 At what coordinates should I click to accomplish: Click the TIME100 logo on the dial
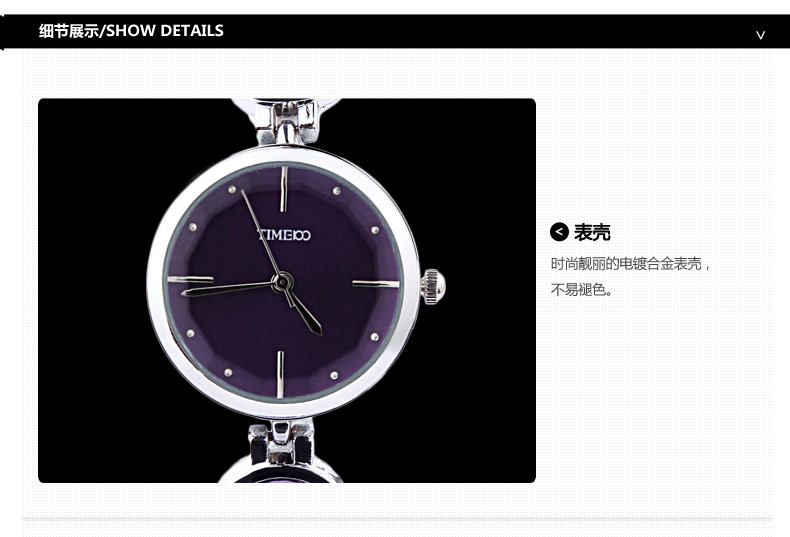(284, 235)
